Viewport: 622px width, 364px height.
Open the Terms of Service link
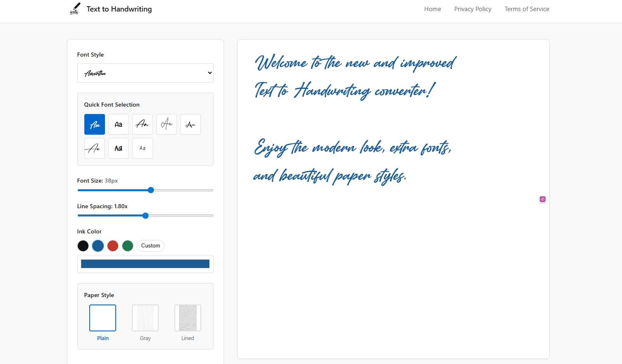pos(527,9)
